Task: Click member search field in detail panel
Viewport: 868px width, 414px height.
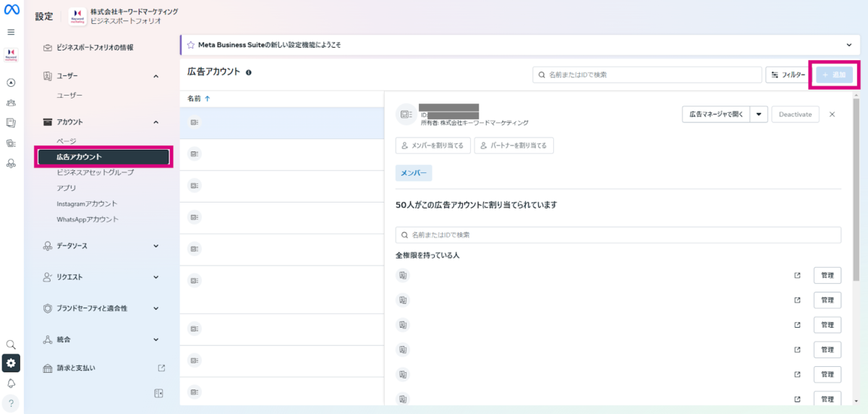Action: tap(618, 235)
